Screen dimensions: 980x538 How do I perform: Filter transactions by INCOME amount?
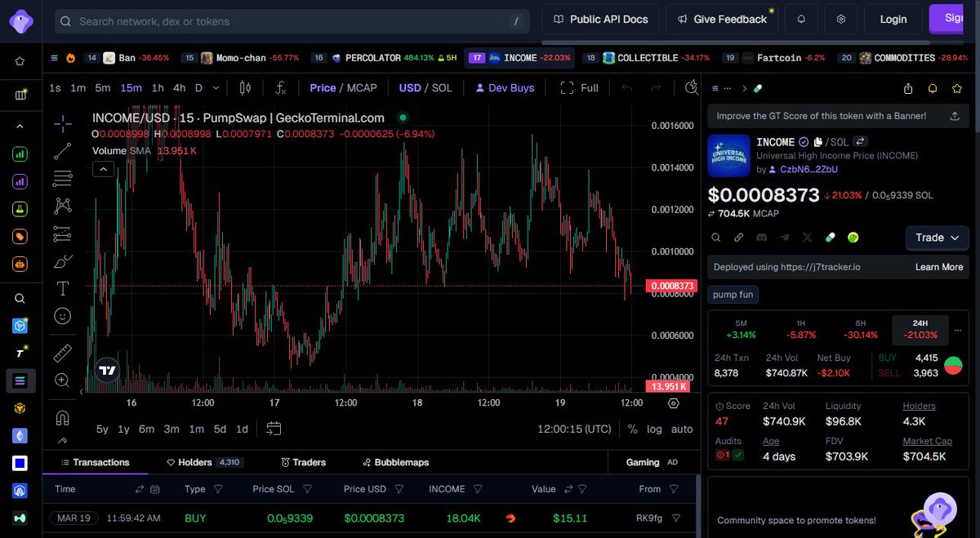click(x=478, y=489)
